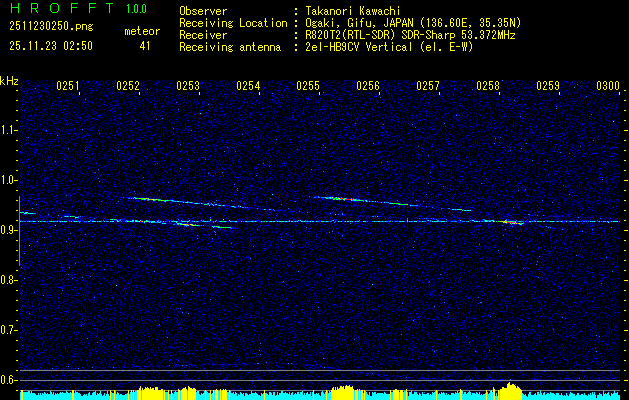Click the Receiving antenna label

coord(230,47)
